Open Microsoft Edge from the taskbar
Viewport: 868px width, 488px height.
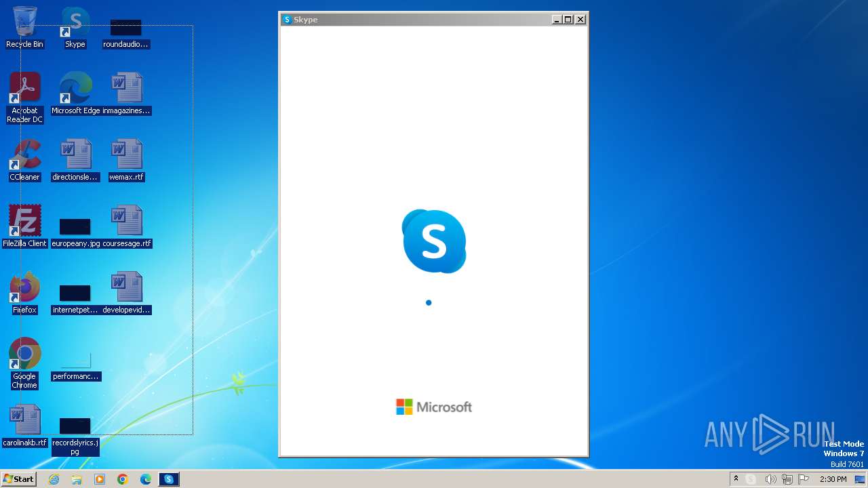click(146, 479)
